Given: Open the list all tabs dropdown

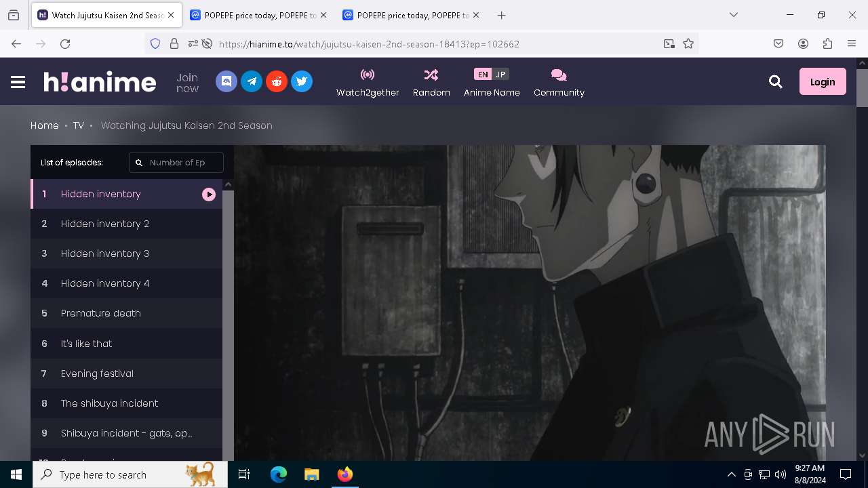Looking at the screenshot, I should 734,15.
